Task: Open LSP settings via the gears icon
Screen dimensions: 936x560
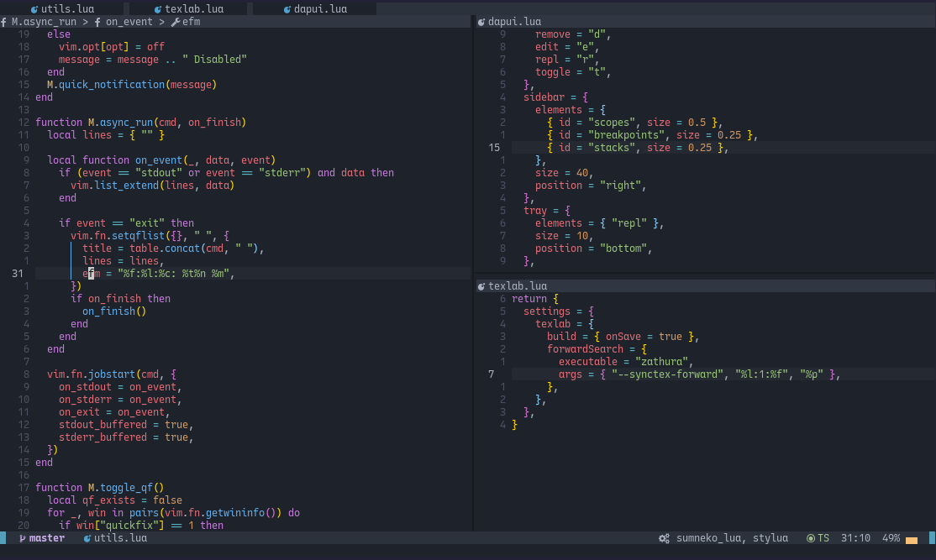Action: pyautogui.click(x=663, y=538)
